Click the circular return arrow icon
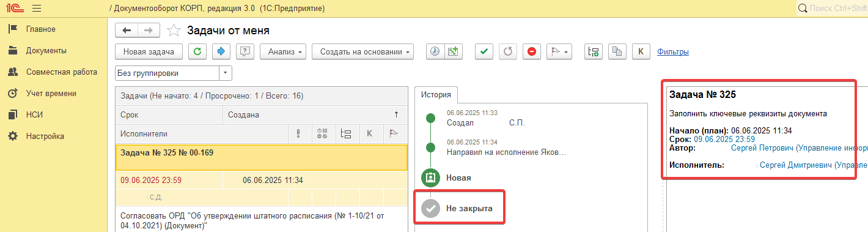Viewport: 868px width, 232px height. point(508,52)
